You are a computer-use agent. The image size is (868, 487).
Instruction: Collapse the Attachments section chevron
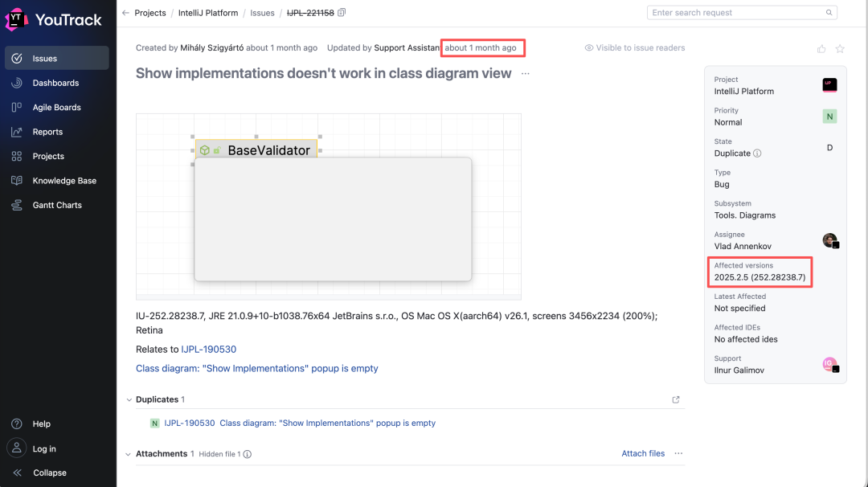point(129,454)
